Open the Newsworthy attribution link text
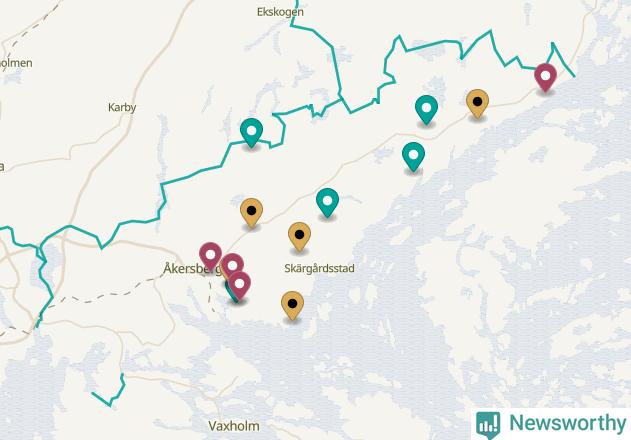Screen dimensions: 631x440 (x=568, y=423)
